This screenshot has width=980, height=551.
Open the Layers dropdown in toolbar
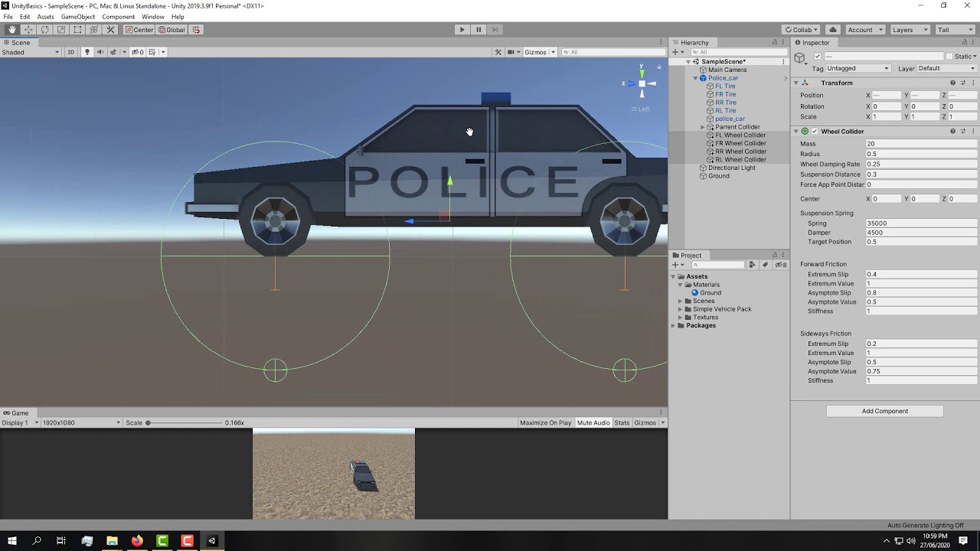click(910, 30)
